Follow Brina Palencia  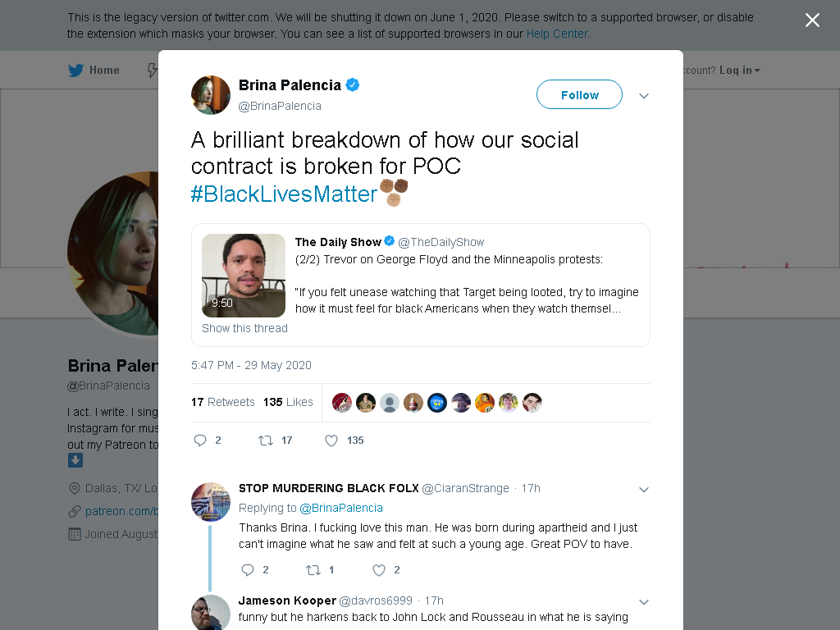[579, 95]
